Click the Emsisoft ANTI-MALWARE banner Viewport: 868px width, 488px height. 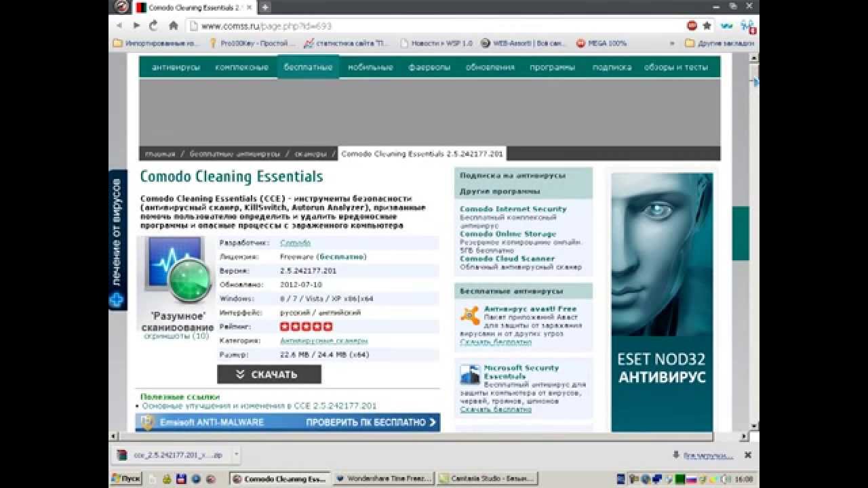pyautogui.click(x=288, y=422)
